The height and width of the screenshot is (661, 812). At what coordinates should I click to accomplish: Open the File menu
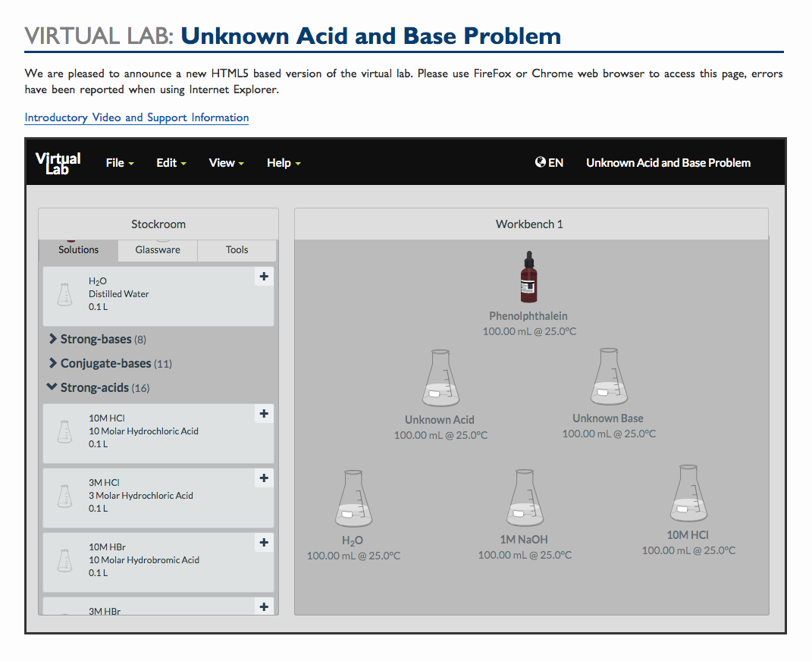coord(119,162)
